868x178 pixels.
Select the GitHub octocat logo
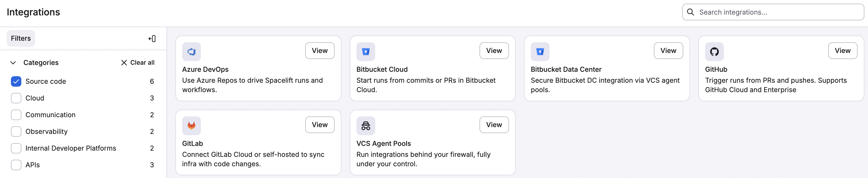pos(715,52)
